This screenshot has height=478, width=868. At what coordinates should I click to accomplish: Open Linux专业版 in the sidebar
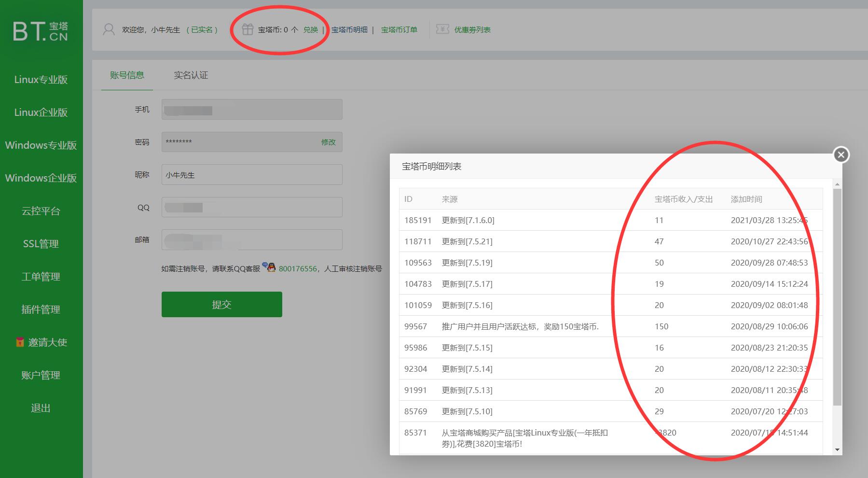click(41, 80)
